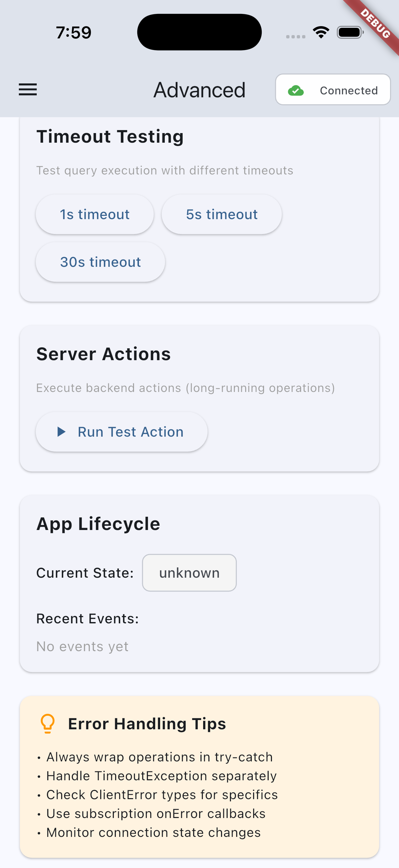Viewport: 399px width, 868px height.
Task: Select the Timeout Testing section header
Action: click(110, 136)
